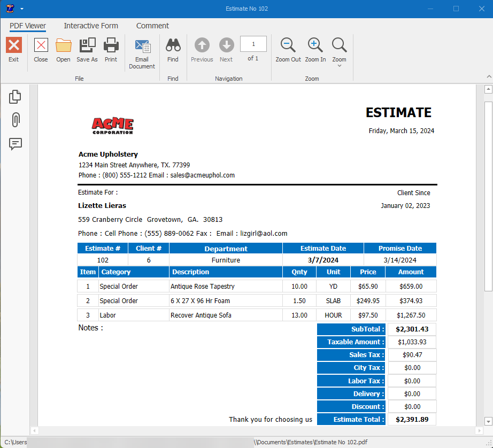Open the Save As tool
The height and width of the screenshot is (448, 493).
pyautogui.click(x=87, y=51)
